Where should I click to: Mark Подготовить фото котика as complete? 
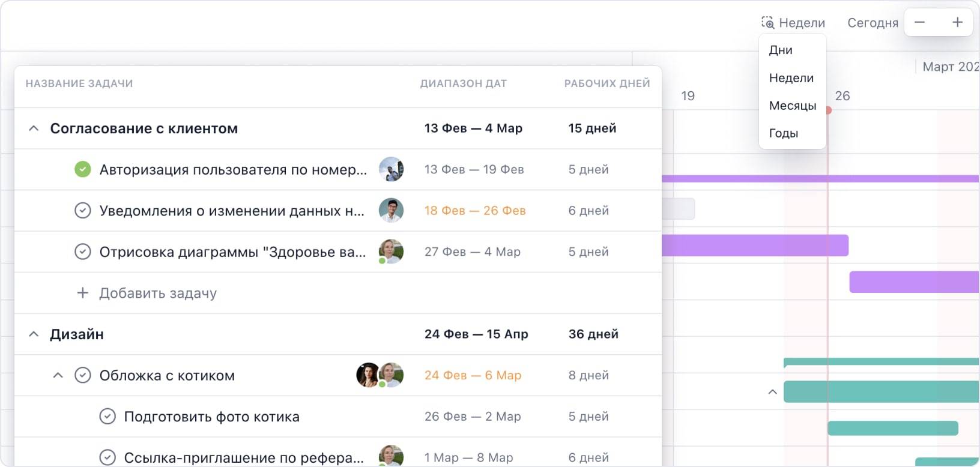(107, 417)
